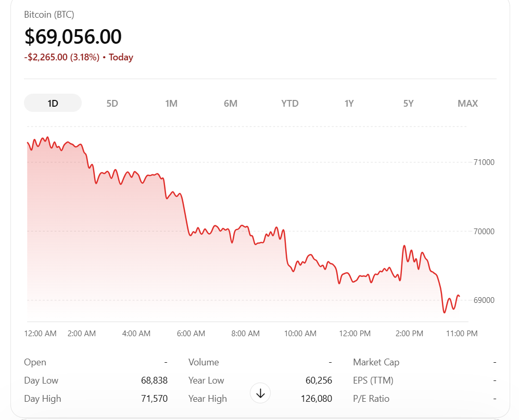Click the red daily change text
519x420 pixels.
(79, 57)
